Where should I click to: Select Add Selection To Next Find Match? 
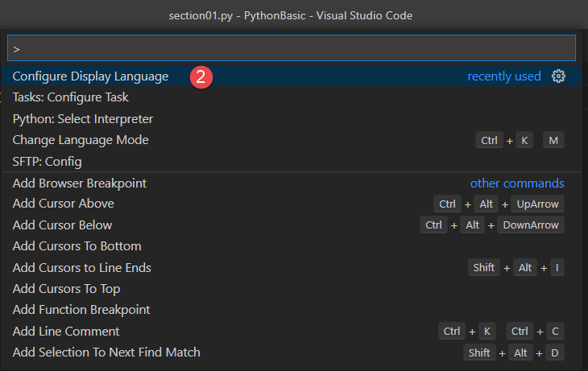(106, 352)
